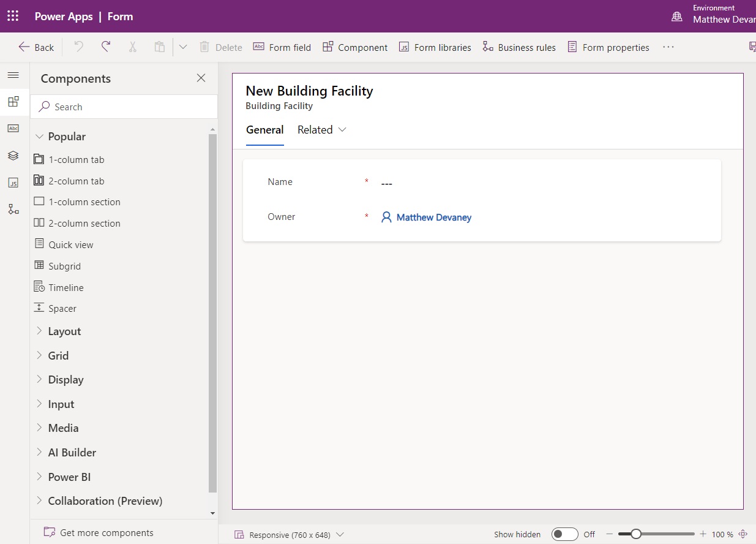This screenshot has height=544, width=756.
Task: Open the more commands ellipsis menu
Action: tap(668, 47)
